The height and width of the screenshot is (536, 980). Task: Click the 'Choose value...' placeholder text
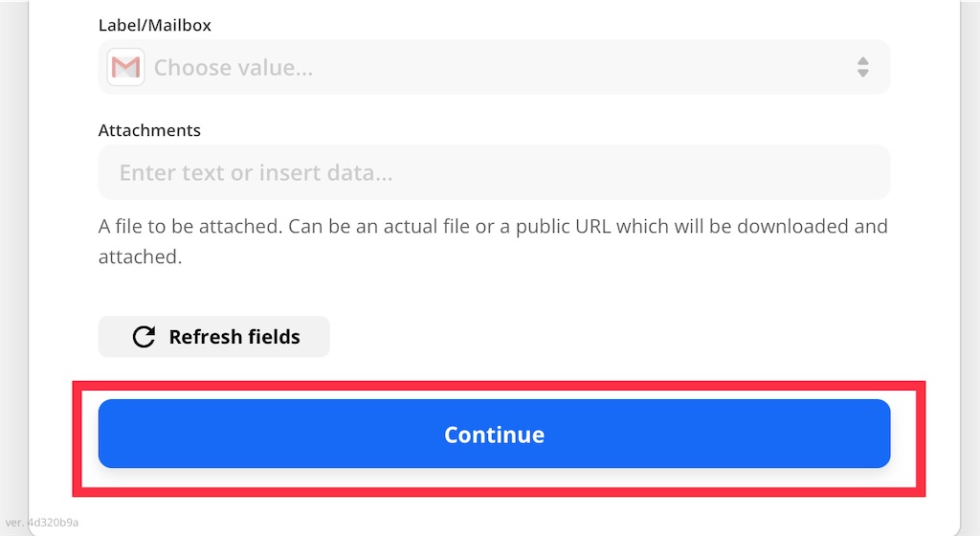click(x=234, y=68)
